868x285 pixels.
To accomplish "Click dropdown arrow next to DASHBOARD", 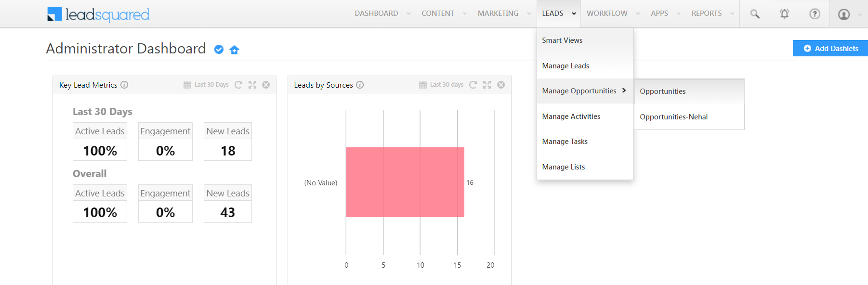I will pos(408,13).
